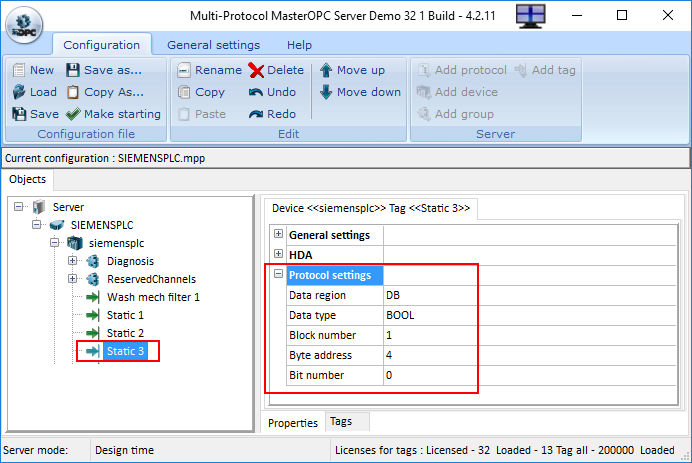Click the Data region property label
Screen dimensions: 692x463
pyautogui.click(x=317, y=295)
